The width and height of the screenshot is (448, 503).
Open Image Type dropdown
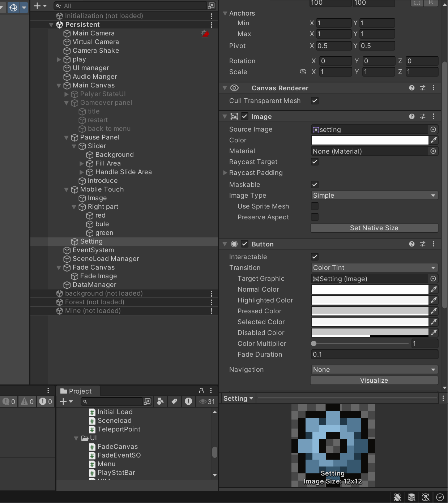tap(374, 195)
